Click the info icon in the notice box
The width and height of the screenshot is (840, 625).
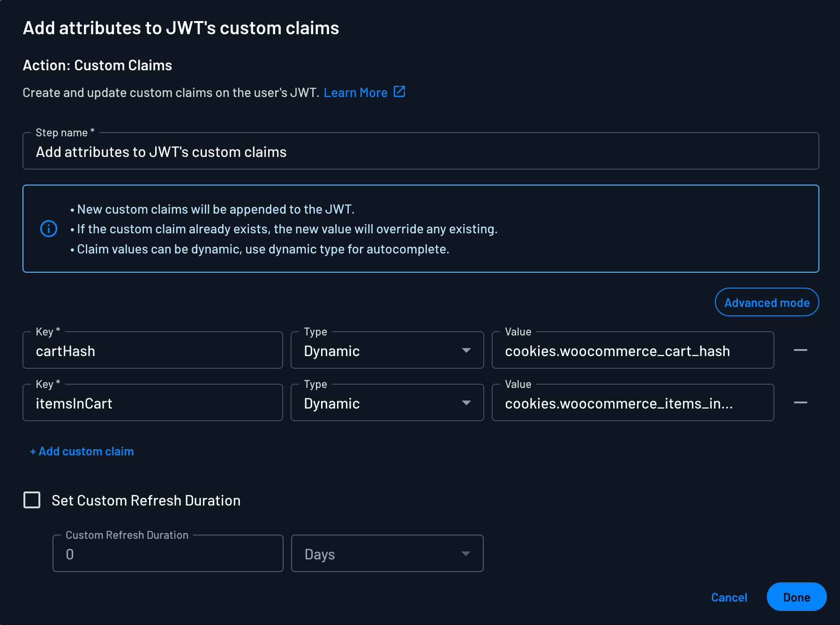pos(48,229)
